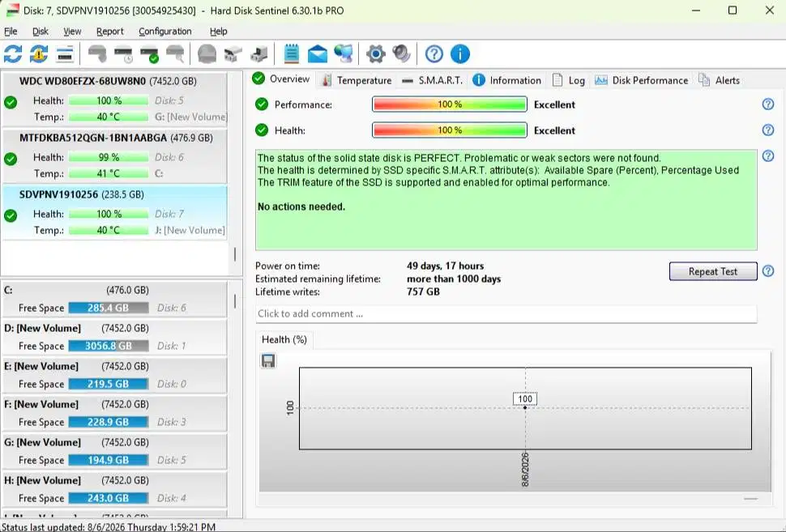Click Lifetime writes value 757 GB
786x532 pixels.
(423, 292)
